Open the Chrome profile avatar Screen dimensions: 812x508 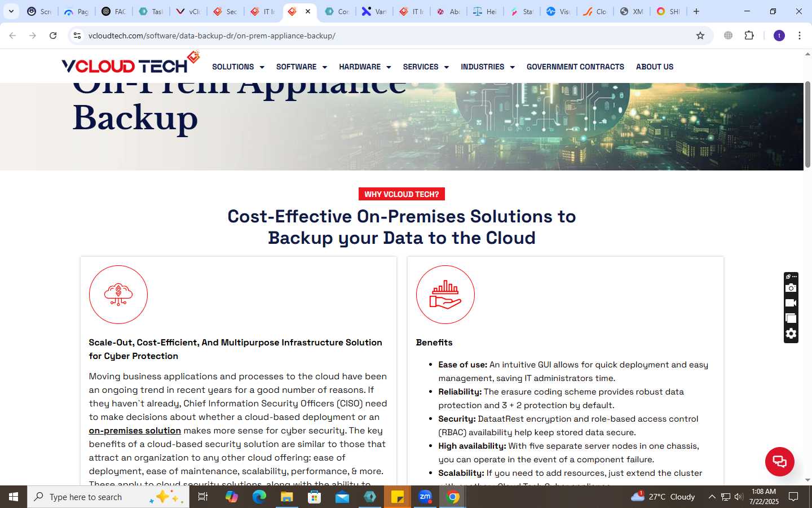pos(779,36)
